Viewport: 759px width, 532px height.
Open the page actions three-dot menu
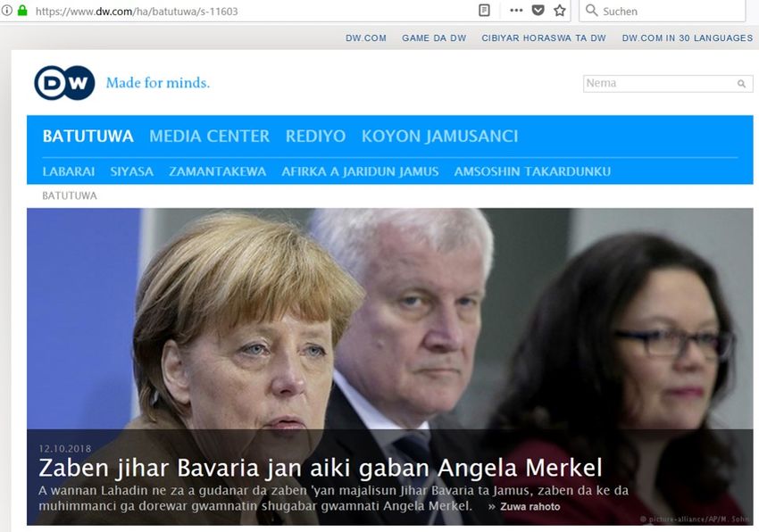[516, 11]
